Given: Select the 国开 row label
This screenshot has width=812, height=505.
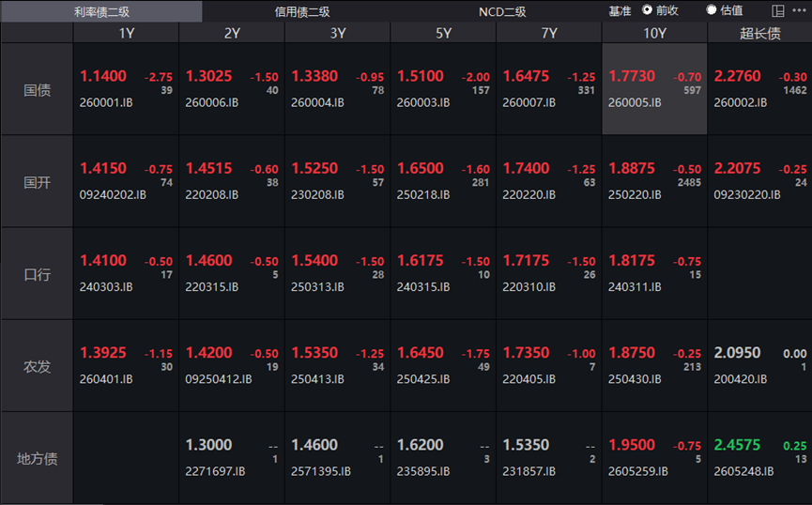Looking at the screenshot, I should coord(38,182).
